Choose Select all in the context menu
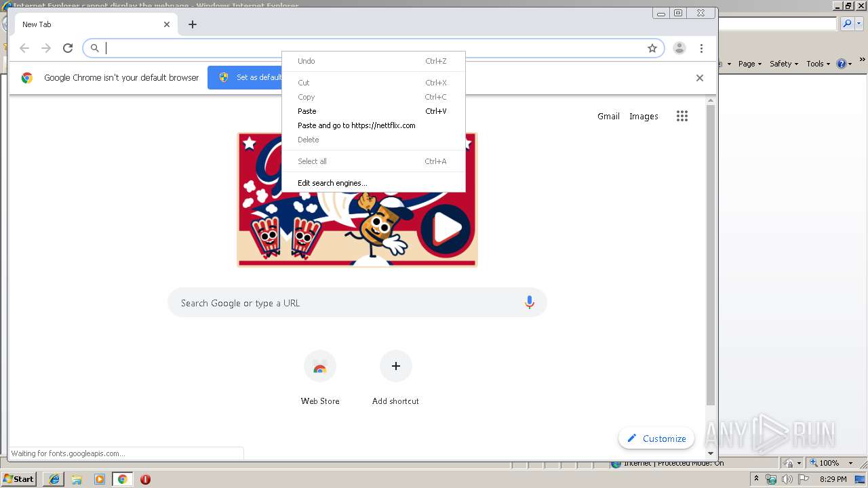The image size is (868, 488). pos(374,161)
